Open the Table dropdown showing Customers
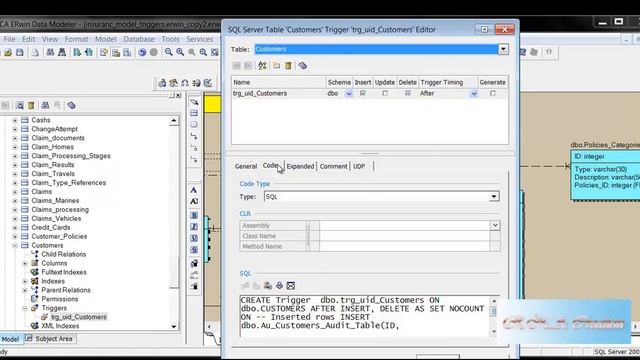Screen dimensions: 640x360 coord(503,49)
